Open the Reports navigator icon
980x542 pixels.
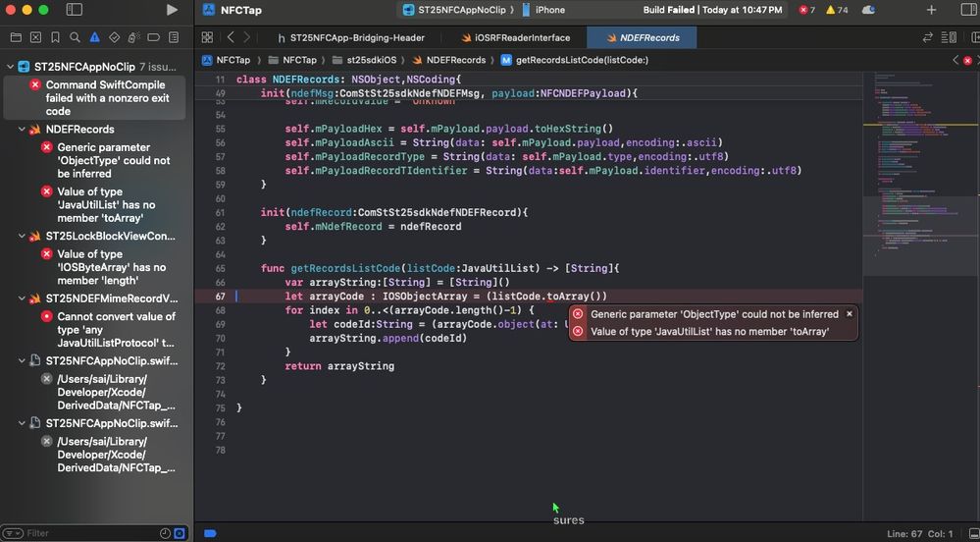pyautogui.click(x=174, y=37)
